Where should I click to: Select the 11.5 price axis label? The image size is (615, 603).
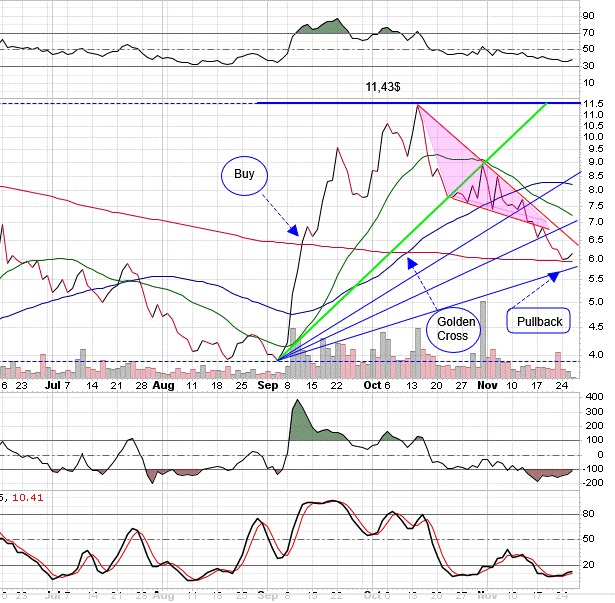pos(592,104)
